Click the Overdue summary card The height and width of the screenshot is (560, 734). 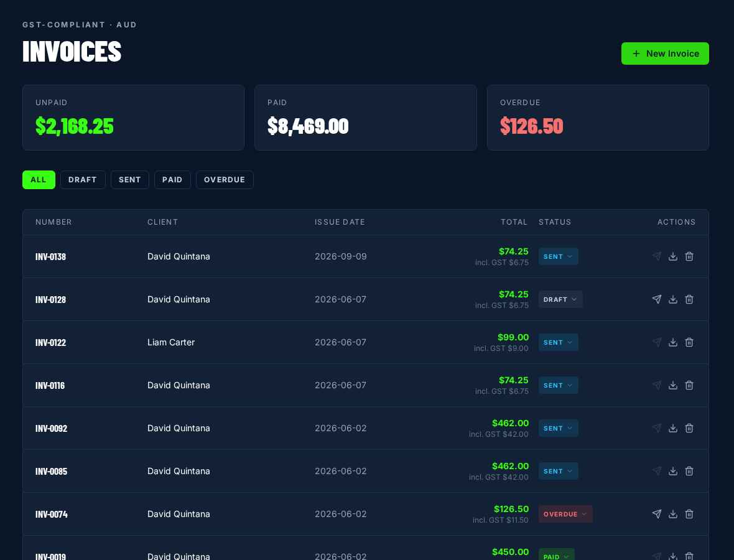598,118
